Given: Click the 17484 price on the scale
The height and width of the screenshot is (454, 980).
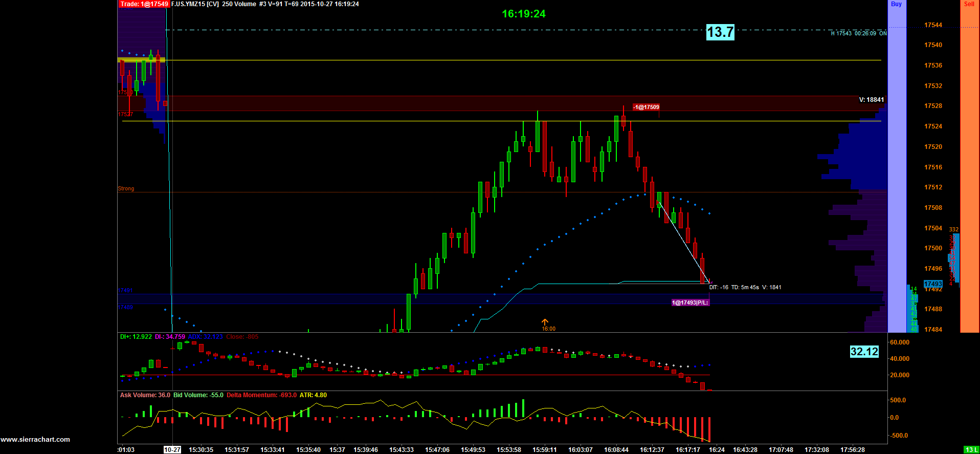Looking at the screenshot, I should coord(933,330).
